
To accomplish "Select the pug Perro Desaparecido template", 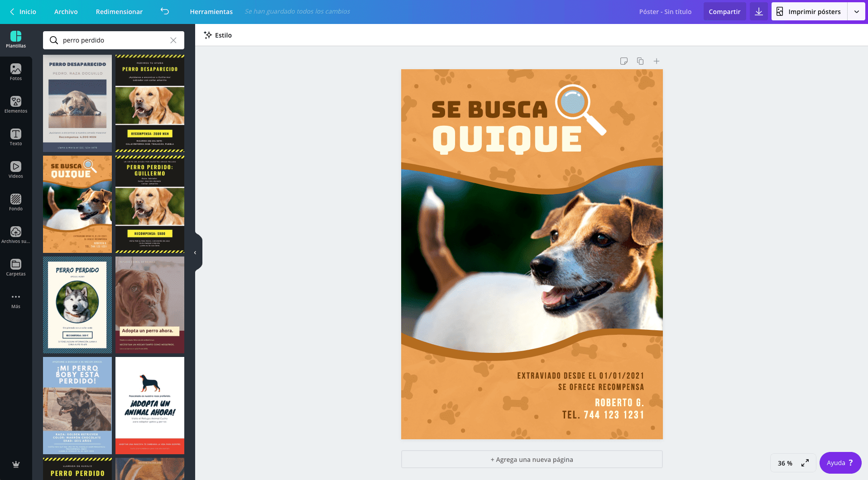I will 77,103.
